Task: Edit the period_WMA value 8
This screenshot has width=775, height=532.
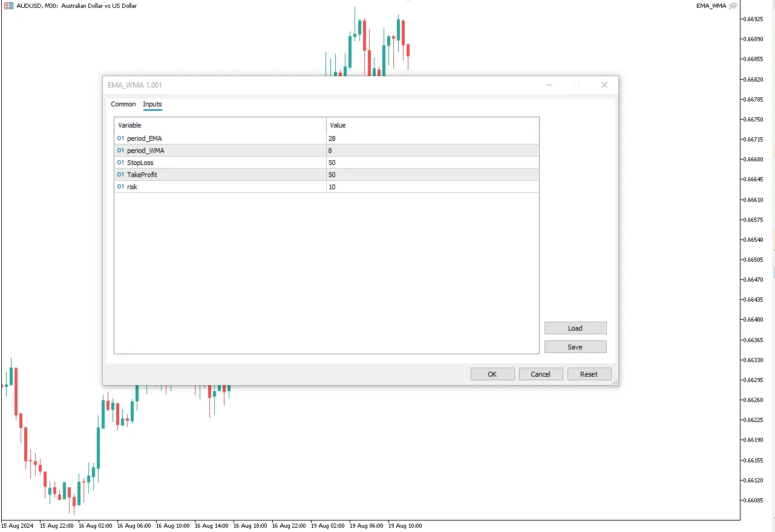Action: point(432,151)
